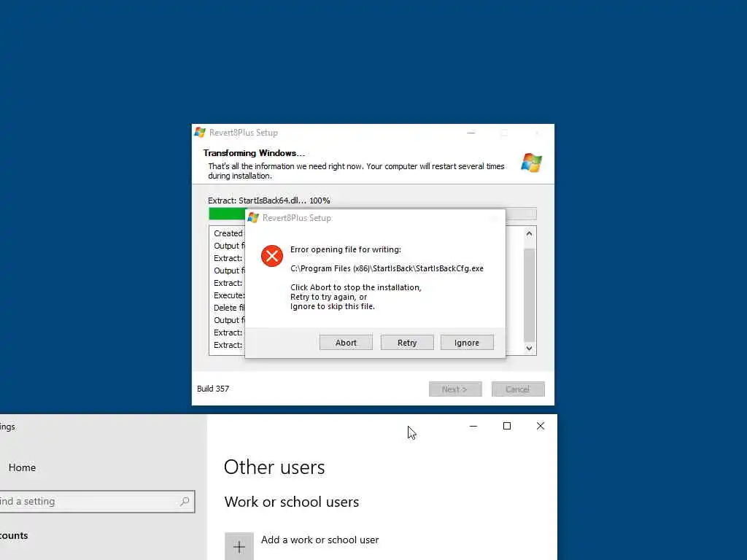
Task: Click the StartIsBackCfg.exe file path text
Action: (x=387, y=268)
